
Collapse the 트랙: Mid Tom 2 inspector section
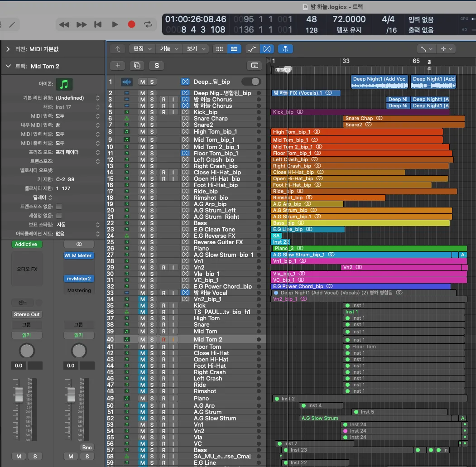[x=8, y=66]
